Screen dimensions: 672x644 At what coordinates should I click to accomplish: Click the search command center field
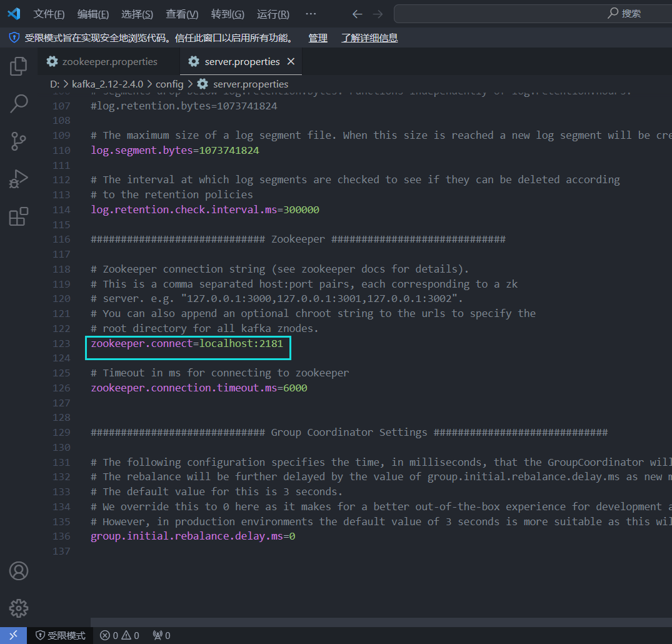click(533, 14)
